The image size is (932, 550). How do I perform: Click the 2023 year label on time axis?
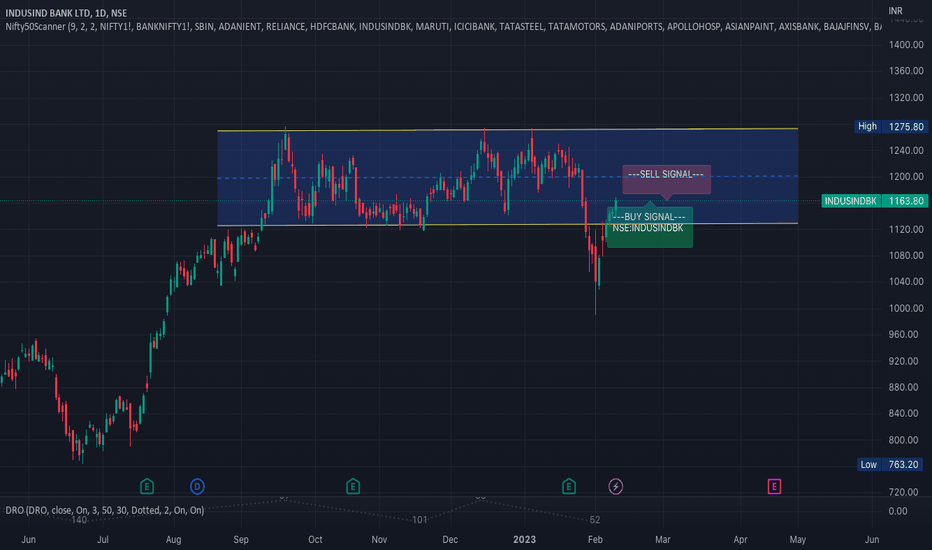524,539
